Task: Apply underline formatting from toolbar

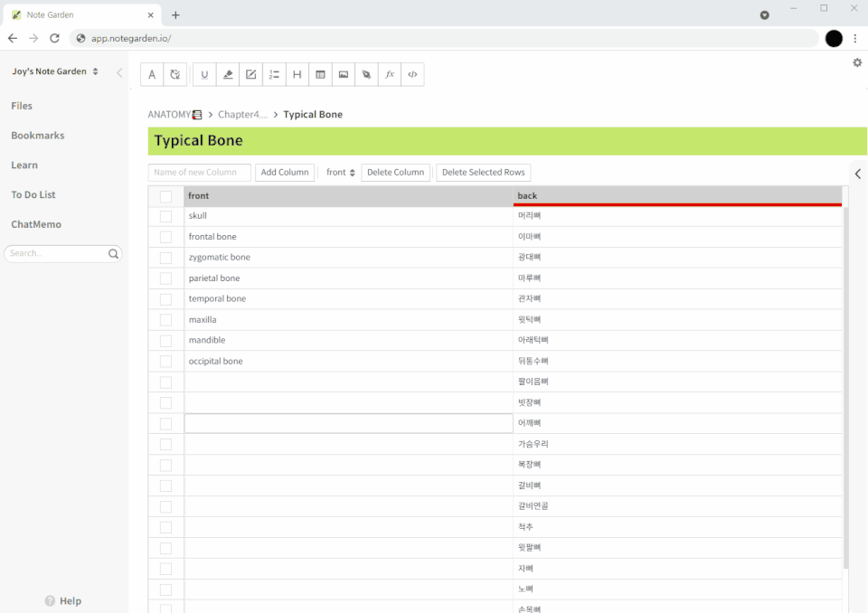Action: (204, 75)
